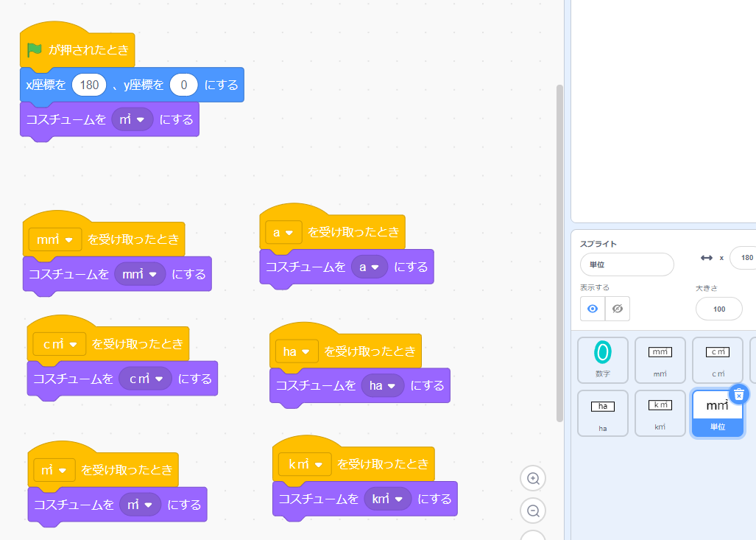Click the workspace vertical scrollbar
This screenshot has height=540, width=756.
(x=559, y=250)
